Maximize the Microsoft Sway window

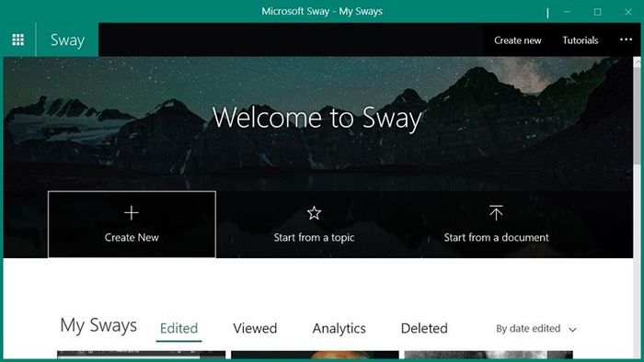tap(598, 12)
